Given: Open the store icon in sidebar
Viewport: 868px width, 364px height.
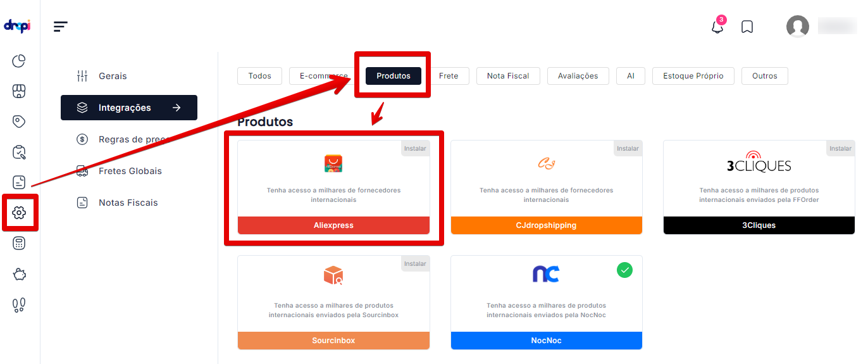Looking at the screenshot, I should pos(19,91).
